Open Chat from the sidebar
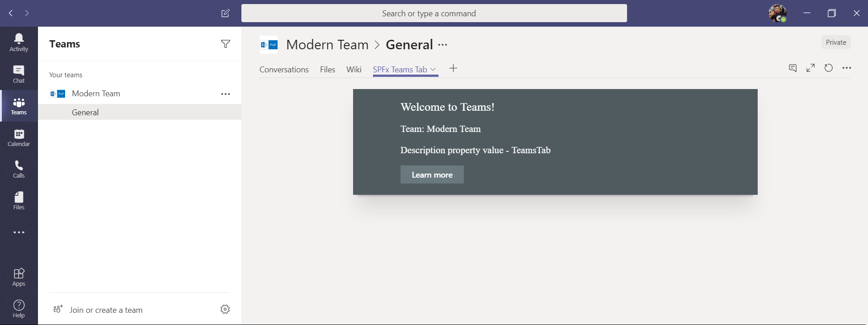 click(x=19, y=74)
